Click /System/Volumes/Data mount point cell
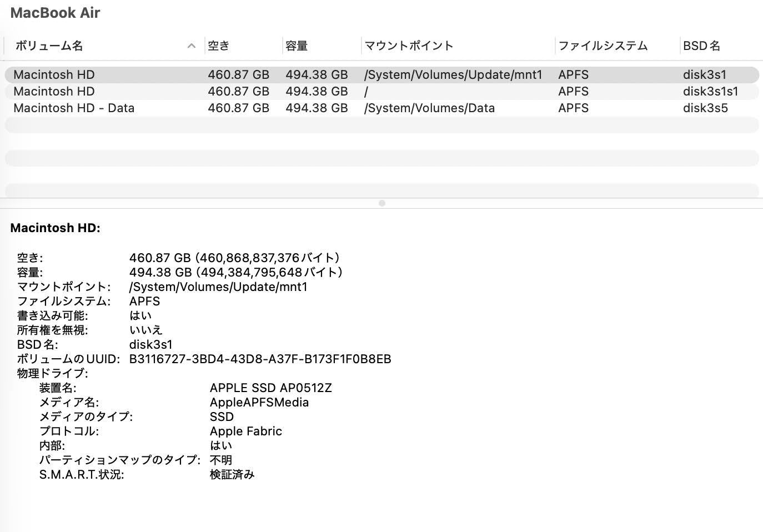The height and width of the screenshot is (532, 763). tap(429, 108)
